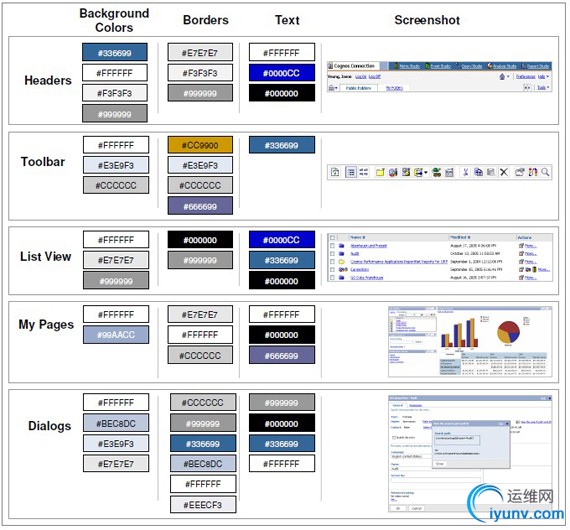The image size is (570, 530).
Task: Click the magnifying glass search toolbar icon
Action: tap(545, 172)
